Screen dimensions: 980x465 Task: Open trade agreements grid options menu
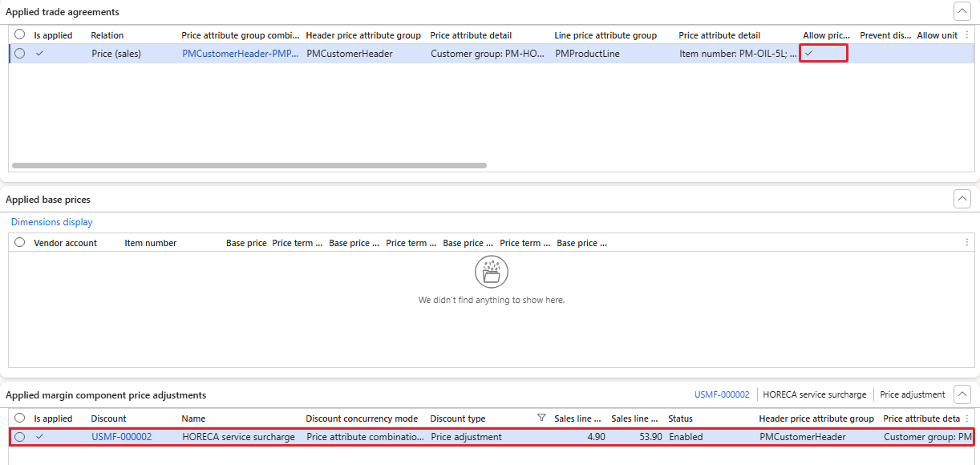coord(966,35)
